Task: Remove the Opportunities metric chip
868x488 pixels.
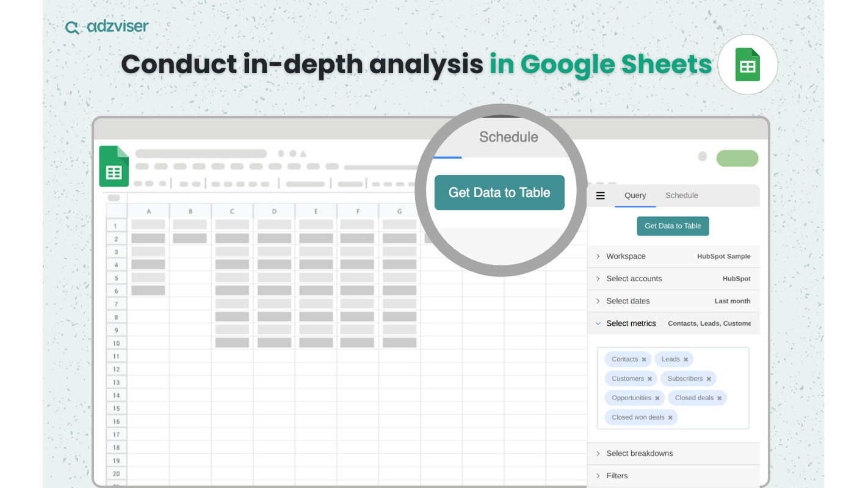Action: point(657,398)
